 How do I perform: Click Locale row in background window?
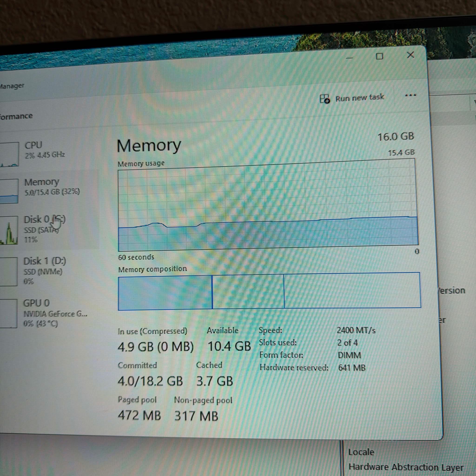(x=361, y=452)
